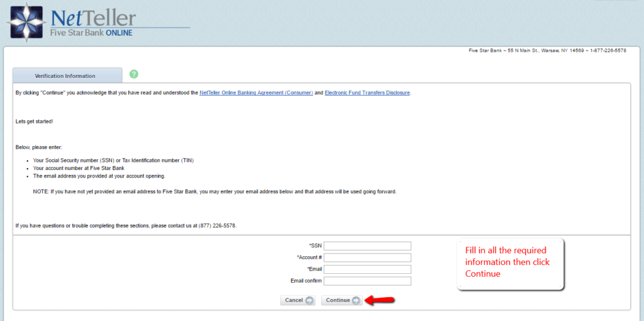The height and width of the screenshot is (321, 644).
Task: Click the NOTE about providing an email address
Action: 215,192
